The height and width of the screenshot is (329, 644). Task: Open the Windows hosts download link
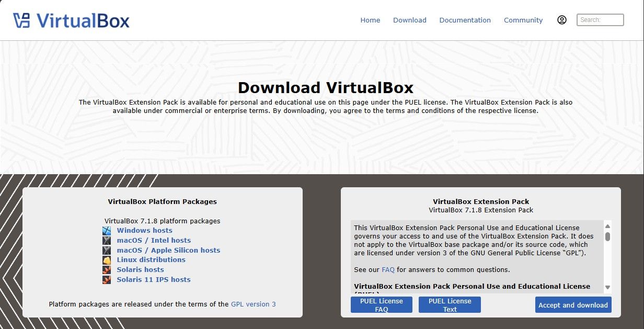[x=144, y=231]
